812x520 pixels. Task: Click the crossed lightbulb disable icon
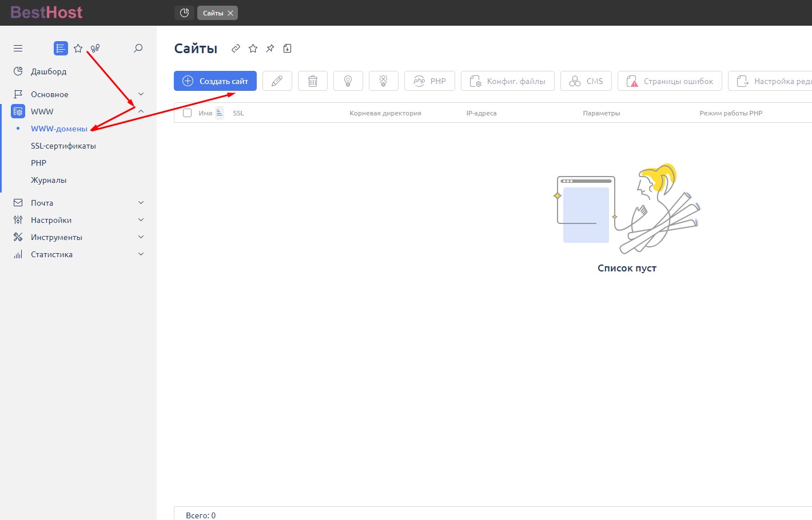point(384,81)
